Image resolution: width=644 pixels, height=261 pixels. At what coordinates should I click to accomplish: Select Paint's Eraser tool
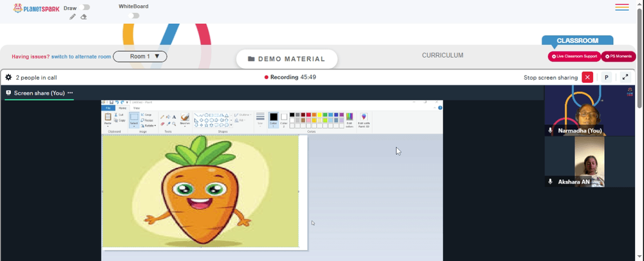click(162, 123)
